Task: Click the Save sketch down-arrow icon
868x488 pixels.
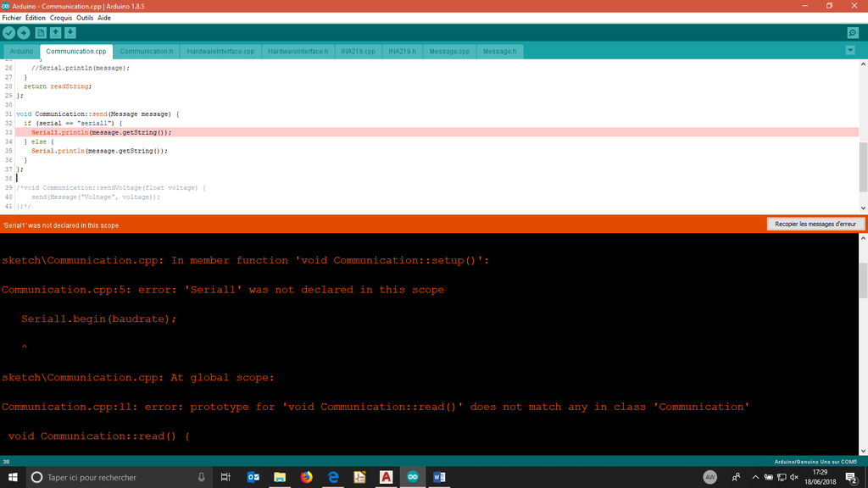Action: pos(70,33)
